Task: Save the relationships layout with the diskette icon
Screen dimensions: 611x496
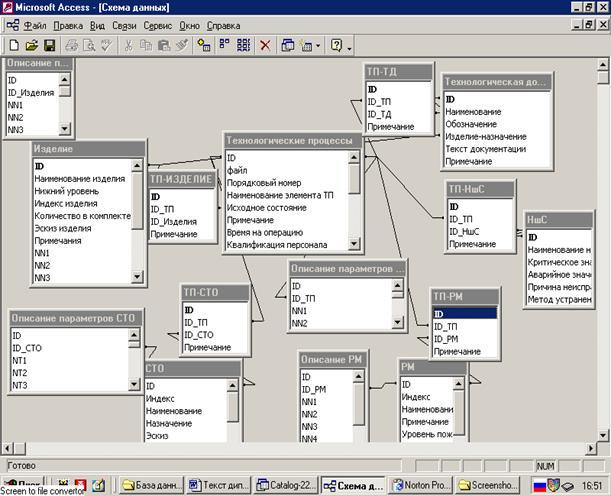Action: coord(49,45)
